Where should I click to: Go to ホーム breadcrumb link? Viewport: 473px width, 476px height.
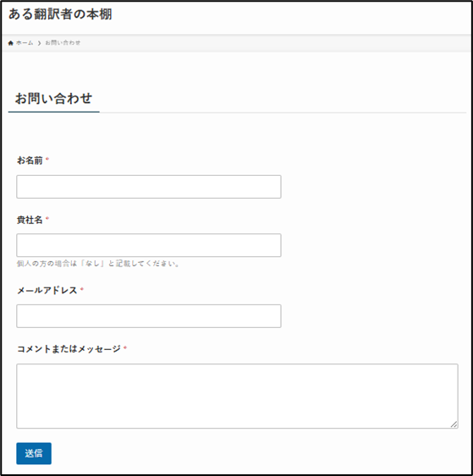[x=25, y=43]
